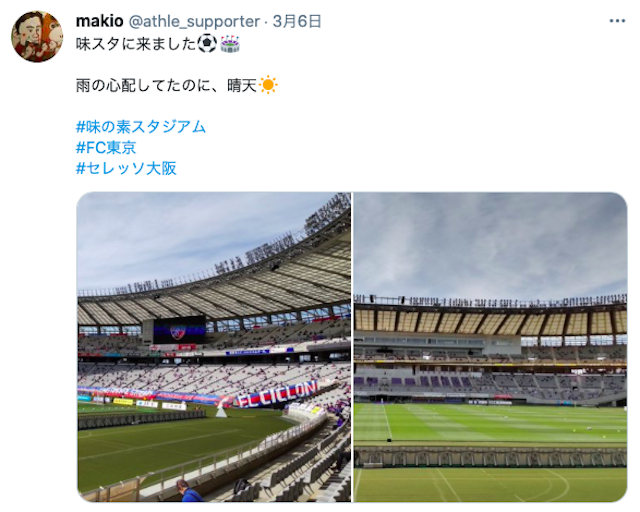Image resolution: width=640 pixels, height=512 pixels.
Task: Open the @athle_supporter handle link
Action: click(194, 22)
